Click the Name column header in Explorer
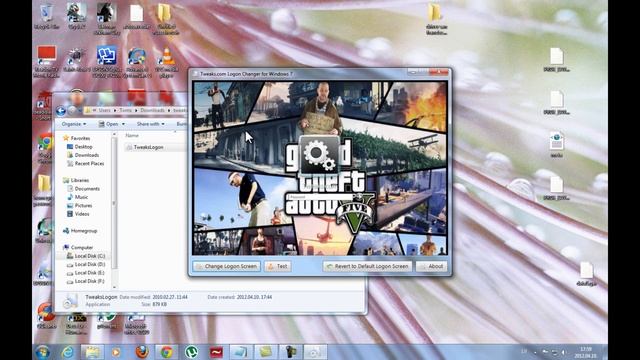The image size is (640, 360). pos(132,135)
